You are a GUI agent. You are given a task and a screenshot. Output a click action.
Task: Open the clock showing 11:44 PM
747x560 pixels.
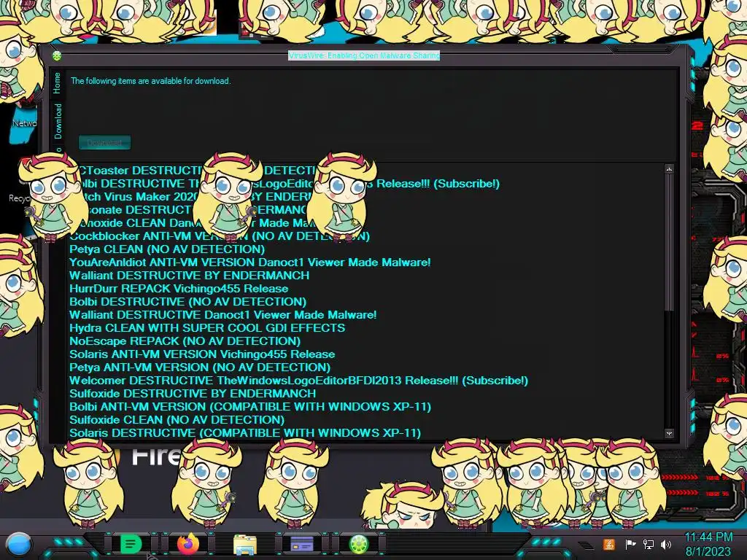point(708,544)
